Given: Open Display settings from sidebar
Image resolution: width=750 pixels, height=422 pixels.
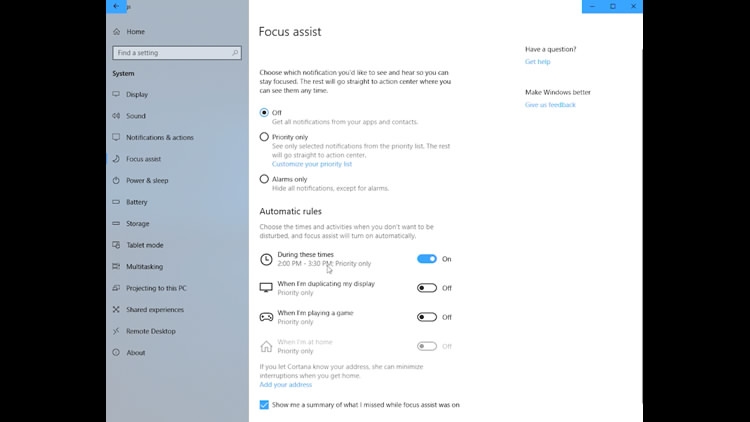Looking at the screenshot, I should pyautogui.click(x=136, y=95).
